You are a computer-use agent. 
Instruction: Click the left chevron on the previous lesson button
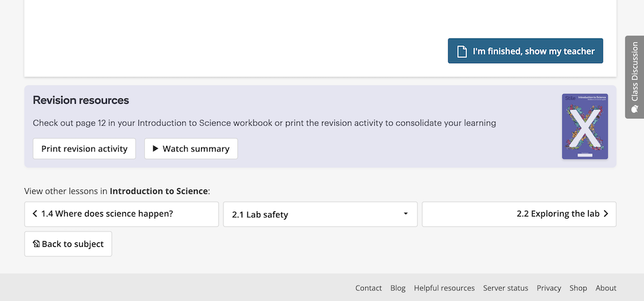point(35,214)
